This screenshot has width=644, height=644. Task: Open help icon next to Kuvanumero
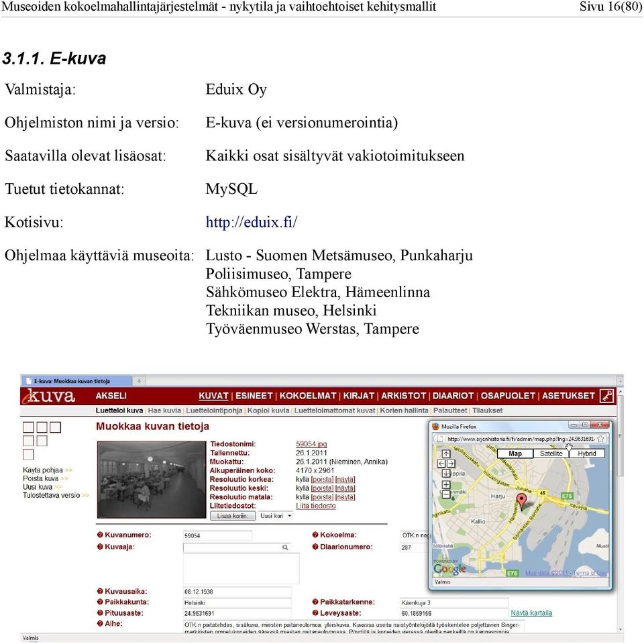pyautogui.click(x=100, y=535)
